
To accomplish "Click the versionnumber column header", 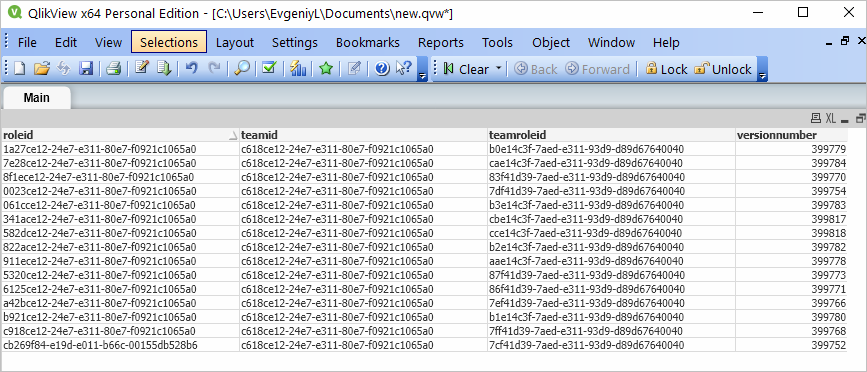I will click(x=791, y=135).
